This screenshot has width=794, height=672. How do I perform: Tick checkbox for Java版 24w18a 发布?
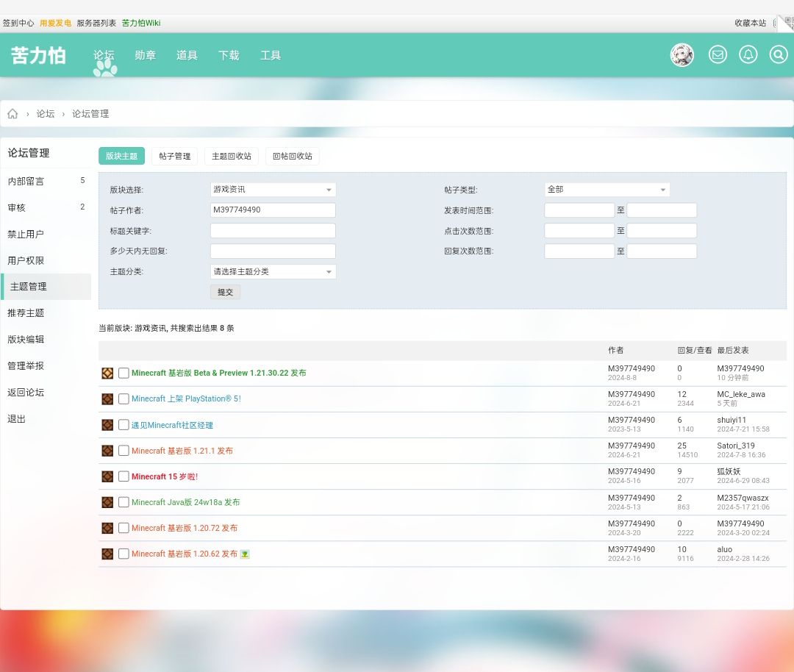(x=124, y=502)
